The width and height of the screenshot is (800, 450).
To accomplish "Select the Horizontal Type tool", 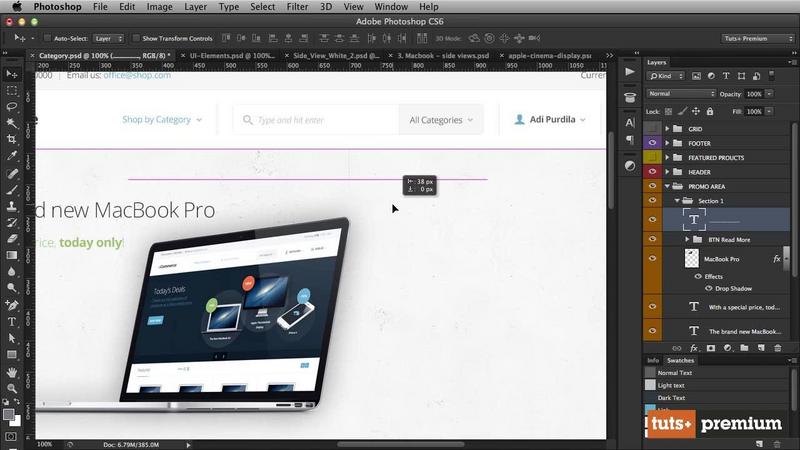I will click(x=12, y=321).
